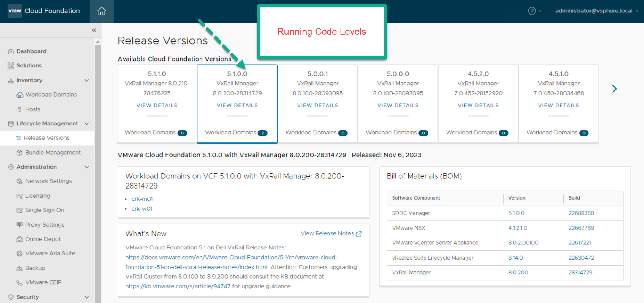Collapse the Inventory section chevron
Screen dimensions: 644x303
click(87, 80)
